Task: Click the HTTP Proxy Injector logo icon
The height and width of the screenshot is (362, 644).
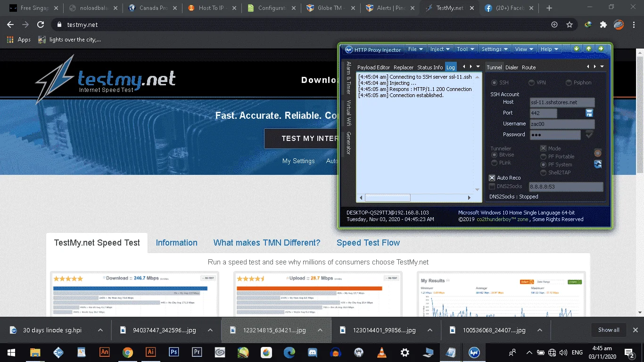Action: 349,49
